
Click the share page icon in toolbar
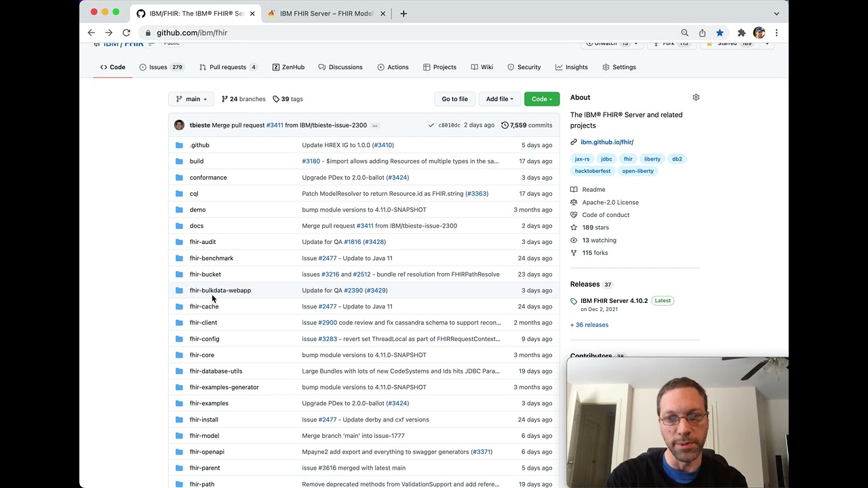point(703,33)
